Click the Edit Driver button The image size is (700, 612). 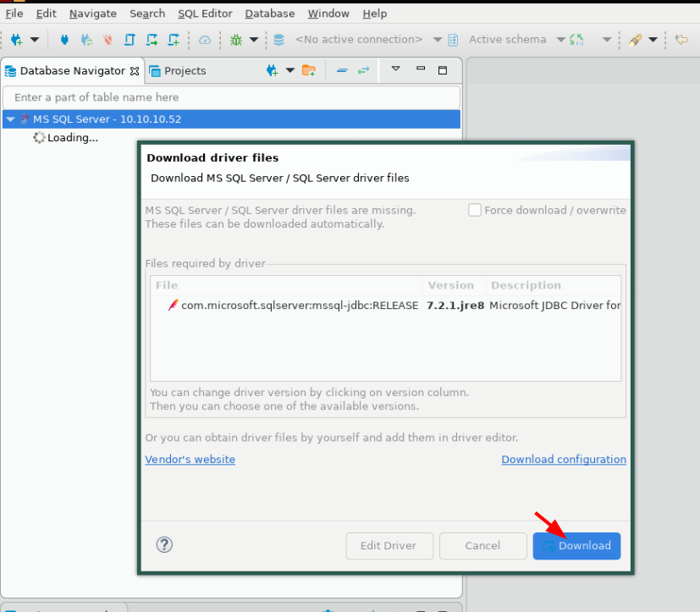(x=389, y=545)
